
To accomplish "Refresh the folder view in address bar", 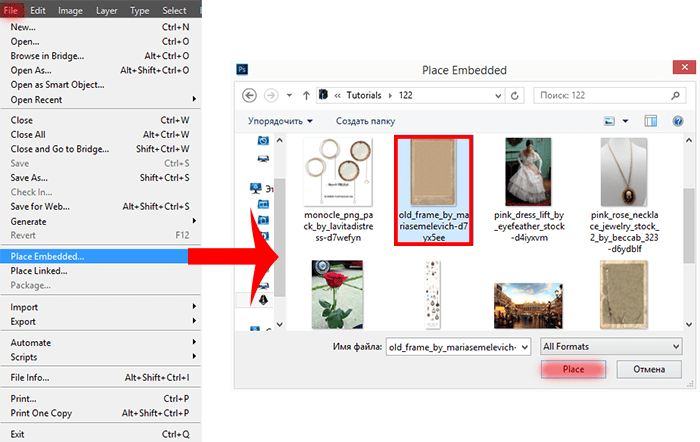I will pos(515,96).
